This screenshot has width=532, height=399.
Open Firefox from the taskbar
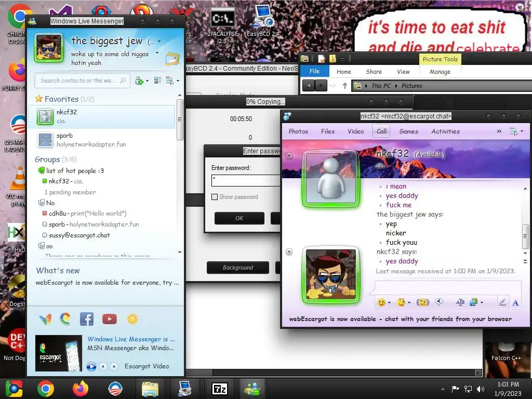[81, 389]
